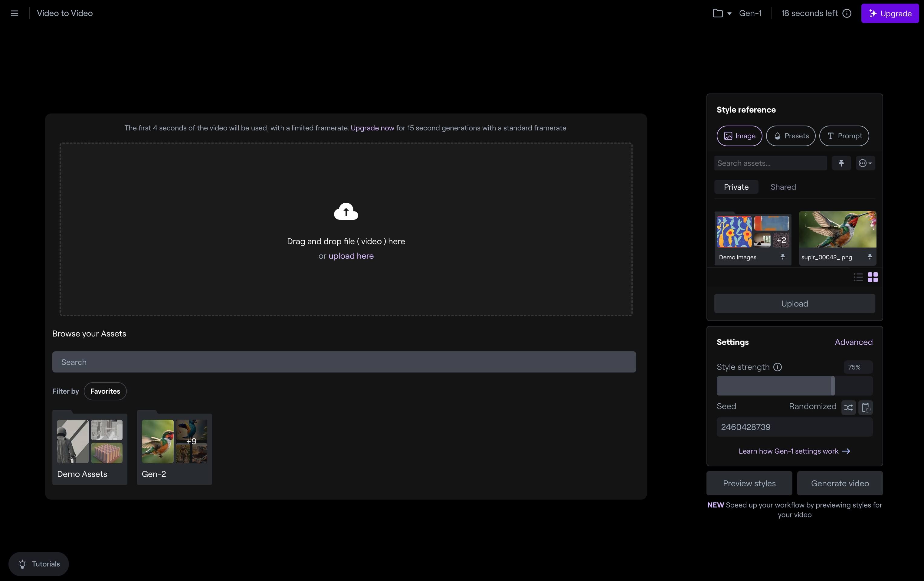Click the Generate video button
The image size is (924, 581).
point(840,483)
